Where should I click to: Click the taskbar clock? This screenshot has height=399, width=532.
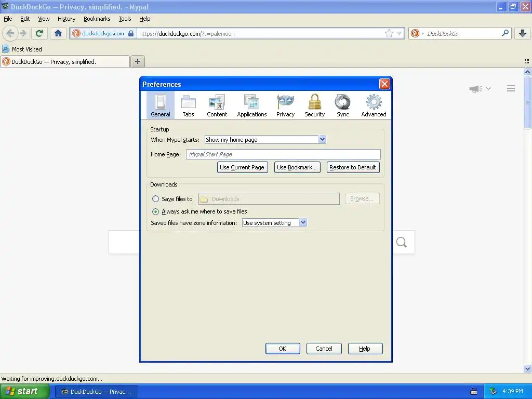tap(513, 392)
